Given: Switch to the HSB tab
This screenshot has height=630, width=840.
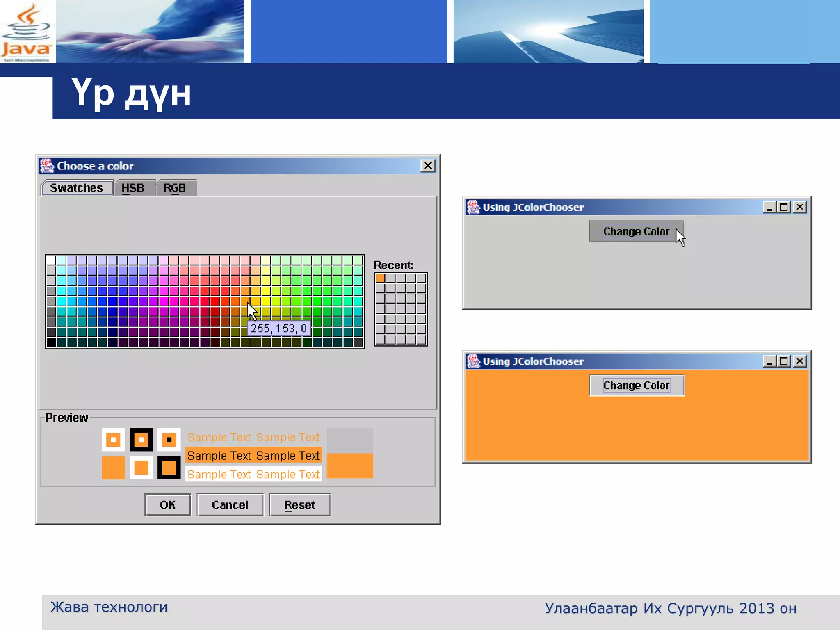Looking at the screenshot, I should click(x=133, y=188).
